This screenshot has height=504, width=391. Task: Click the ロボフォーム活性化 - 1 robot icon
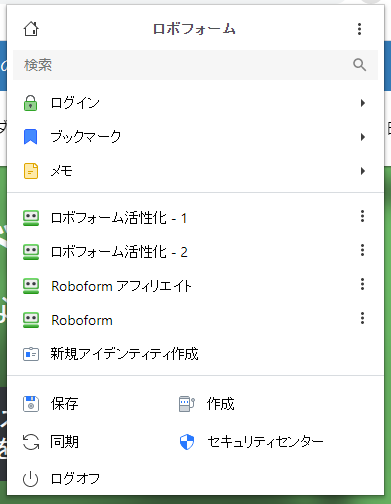tap(31, 218)
